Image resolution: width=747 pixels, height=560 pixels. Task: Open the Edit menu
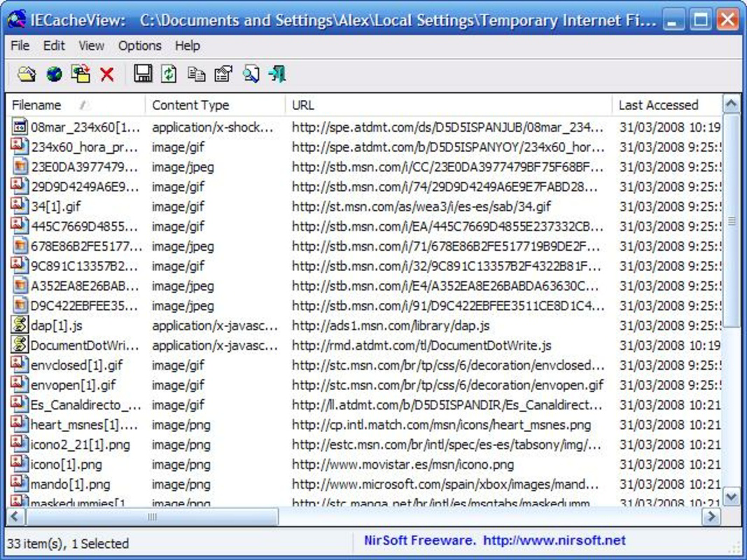54,45
